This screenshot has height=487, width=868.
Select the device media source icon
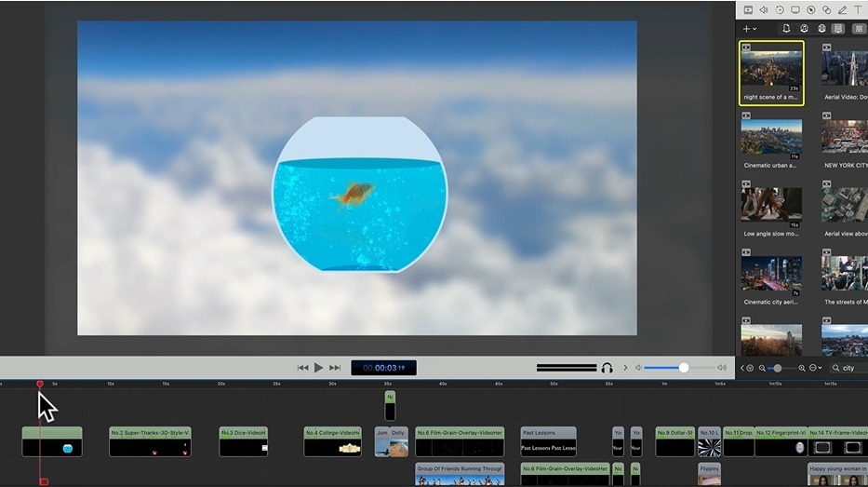coord(786,29)
